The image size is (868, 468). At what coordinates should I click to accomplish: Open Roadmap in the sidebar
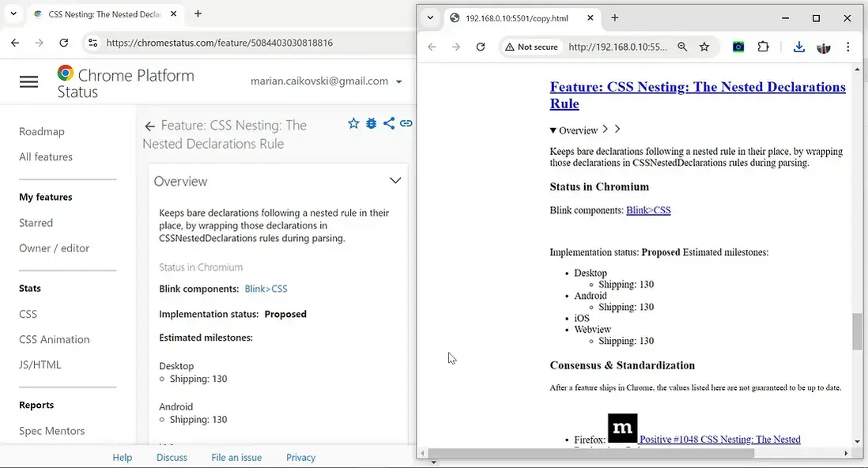42,131
